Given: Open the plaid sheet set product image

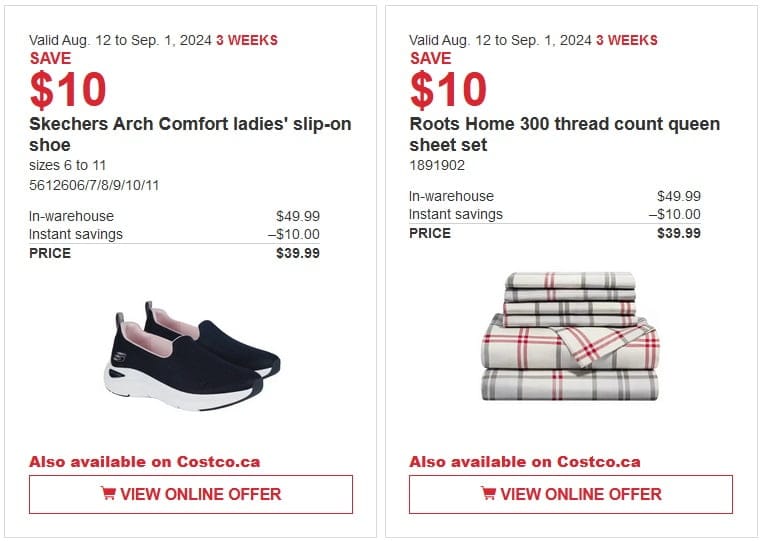Looking at the screenshot, I should 570,336.
